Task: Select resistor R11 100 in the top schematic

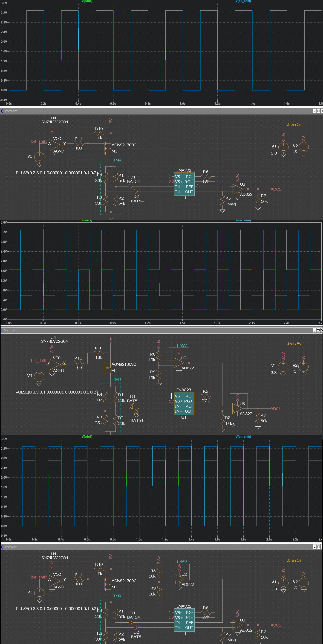Action: [78, 144]
